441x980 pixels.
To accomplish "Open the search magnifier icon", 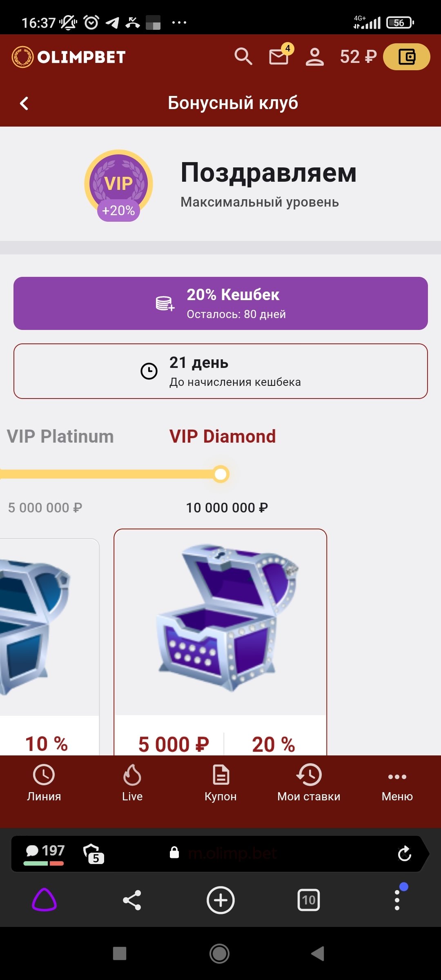I will pyautogui.click(x=243, y=56).
